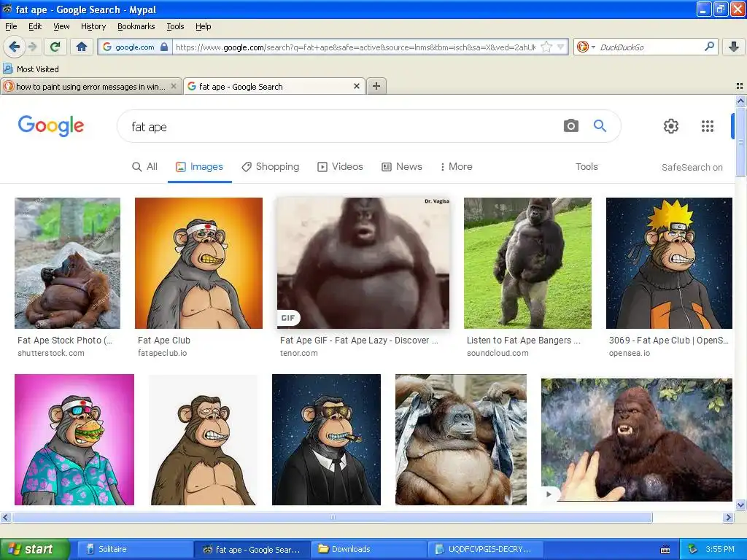Search by image using the camera icon
The height and width of the screenshot is (560, 747).
(x=570, y=125)
